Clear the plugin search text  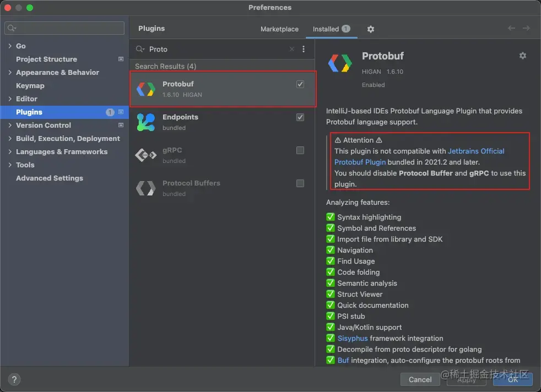coord(292,49)
